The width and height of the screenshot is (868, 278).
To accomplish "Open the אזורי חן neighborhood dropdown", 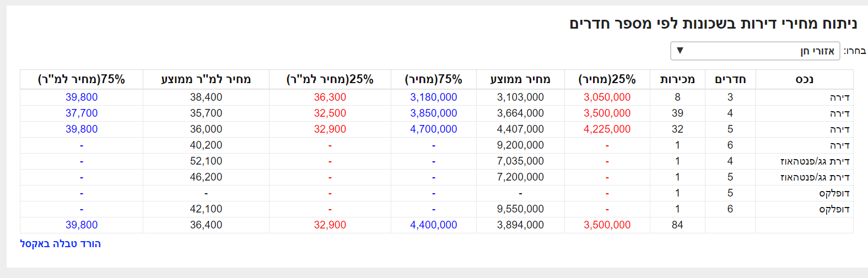I will [x=755, y=51].
